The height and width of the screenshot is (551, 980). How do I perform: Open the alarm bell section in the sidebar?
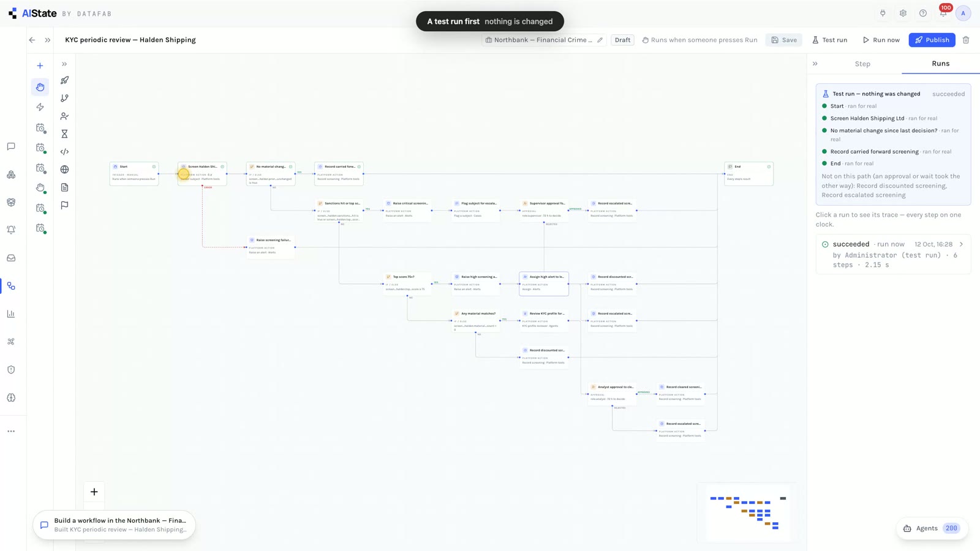coord(11,230)
